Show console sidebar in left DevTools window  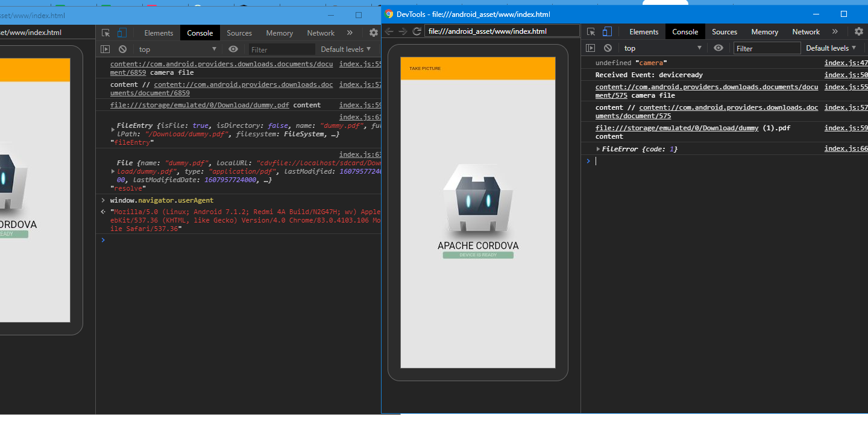105,49
